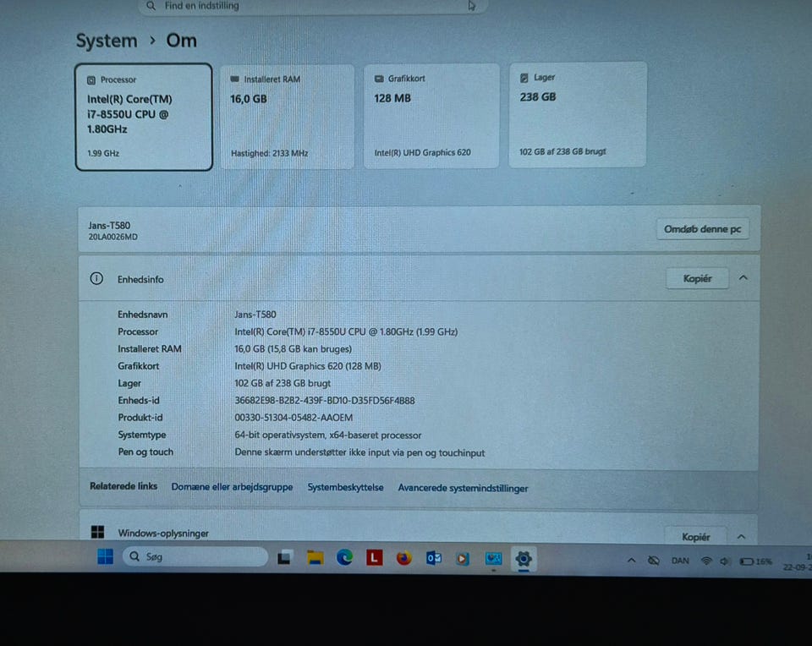Screen dimensions: 812x646
Task: Select the Installeret RAM 16,0 GB card
Action: [x=288, y=117]
